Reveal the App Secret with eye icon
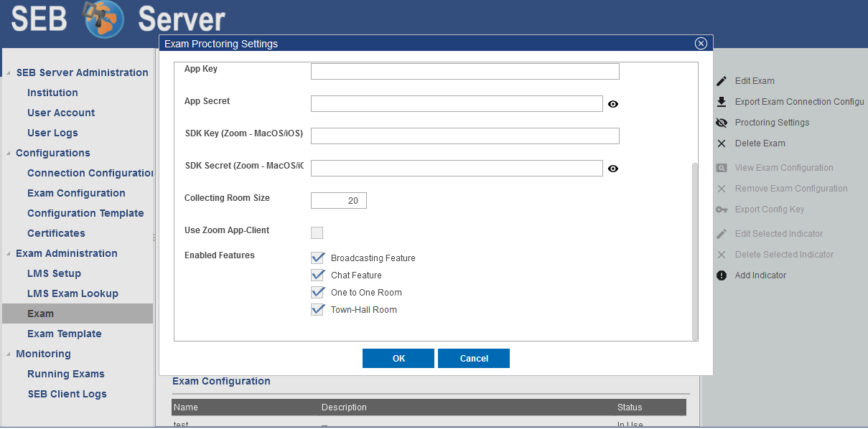 612,104
